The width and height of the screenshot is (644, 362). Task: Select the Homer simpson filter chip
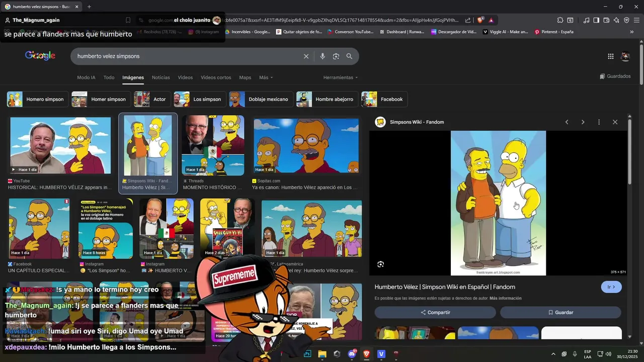click(101, 99)
